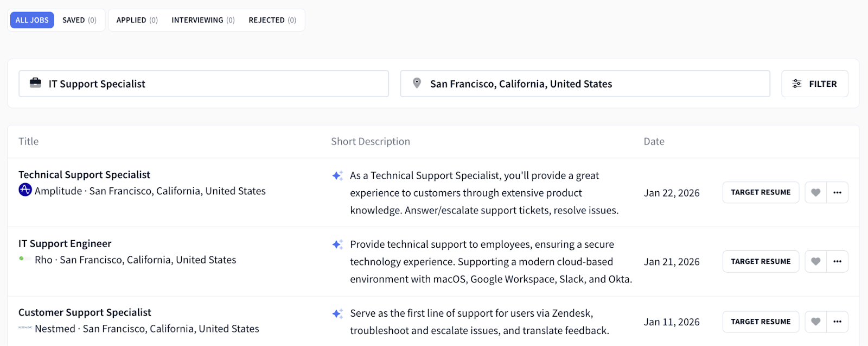
Task: Click the Rho company logo
Action: point(25,259)
